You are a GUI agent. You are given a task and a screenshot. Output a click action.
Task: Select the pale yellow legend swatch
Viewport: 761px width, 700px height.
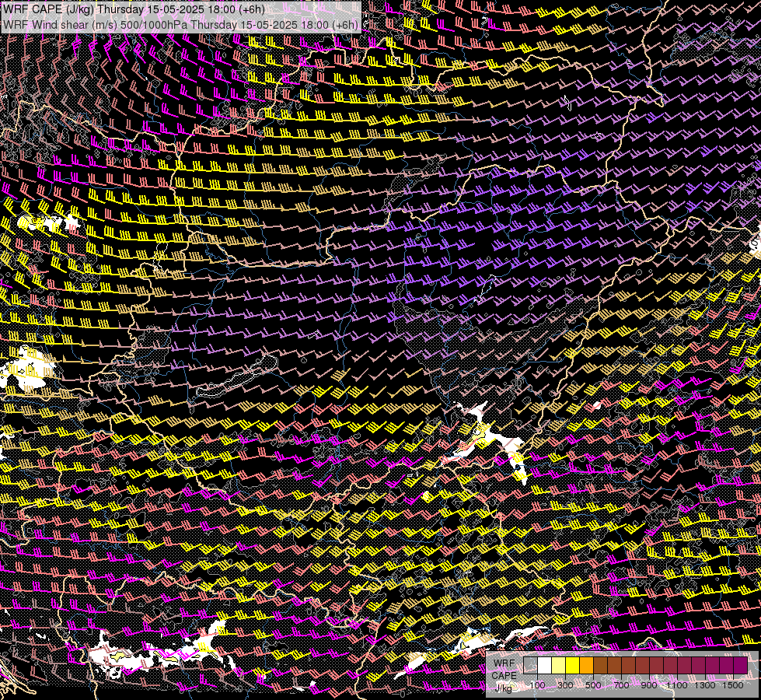pos(559,666)
